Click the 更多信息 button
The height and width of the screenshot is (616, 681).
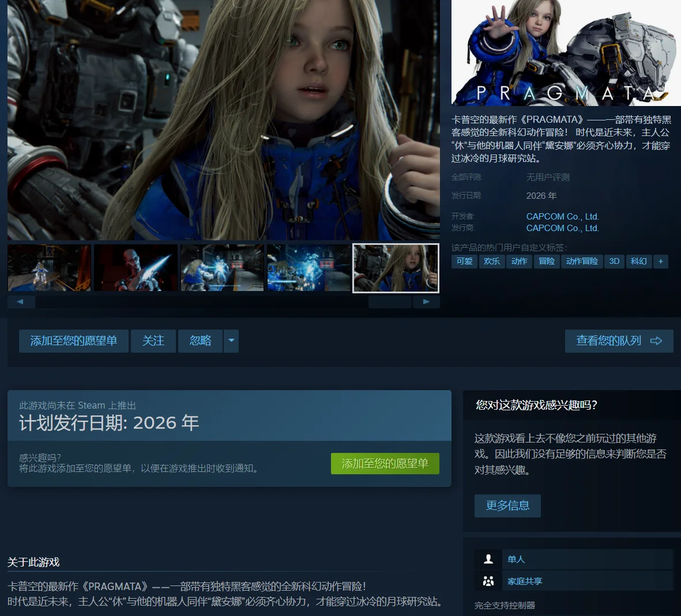507,506
